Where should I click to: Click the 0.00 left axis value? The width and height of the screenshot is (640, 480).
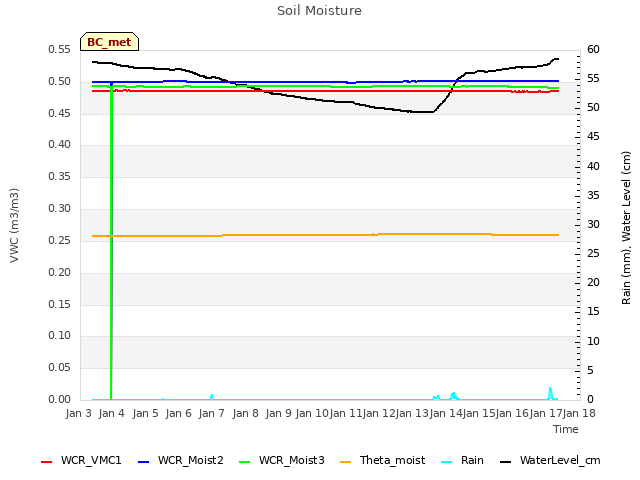pyautogui.click(x=59, y=400)
